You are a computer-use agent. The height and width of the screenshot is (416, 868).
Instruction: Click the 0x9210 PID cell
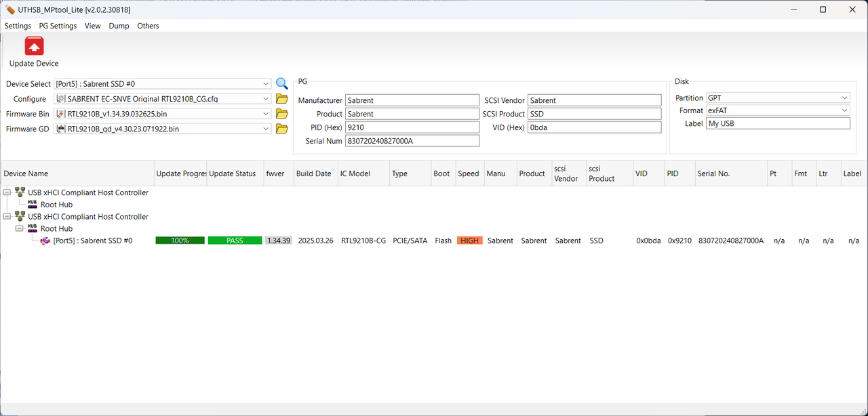(x=679, y=241)
